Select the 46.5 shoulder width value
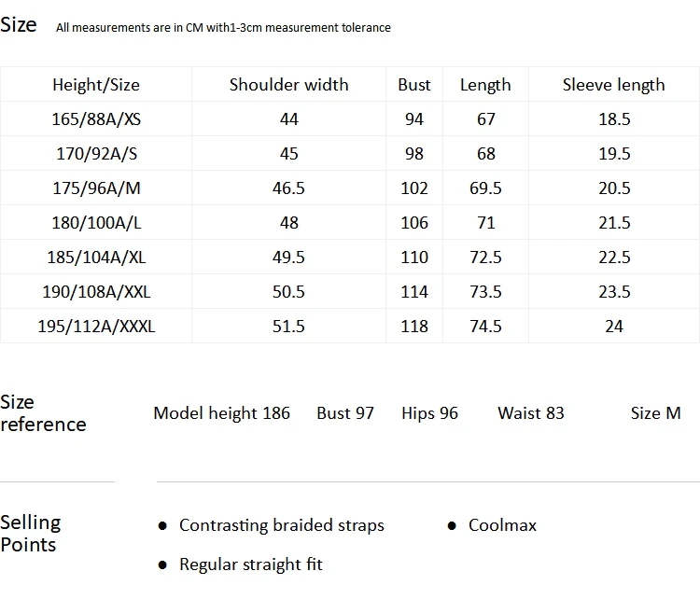Image resolution: width=700 pixels, height=599 pixels. click(288, 188)
